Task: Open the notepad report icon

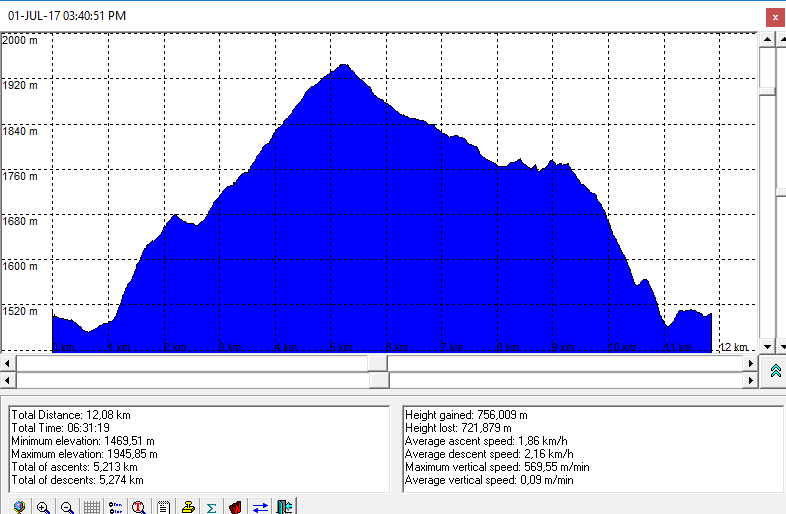Action: tap(163, 506)
